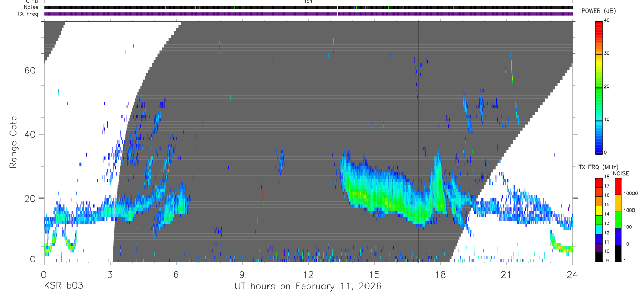Click the 16 label on the TX FRQ legend
The width and height of the screenshot is (644, 297).
point(607,195)
